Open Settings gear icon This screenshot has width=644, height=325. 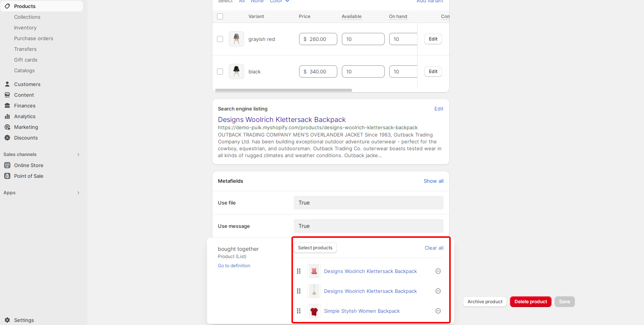click(7, 320)
